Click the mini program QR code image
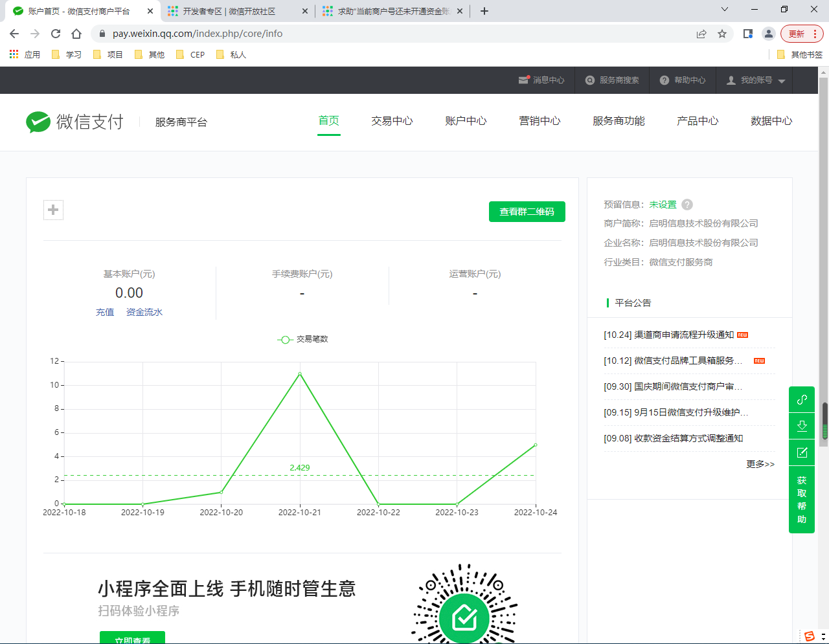Viewport: 829px width, 644px height. tap(464, 604)
